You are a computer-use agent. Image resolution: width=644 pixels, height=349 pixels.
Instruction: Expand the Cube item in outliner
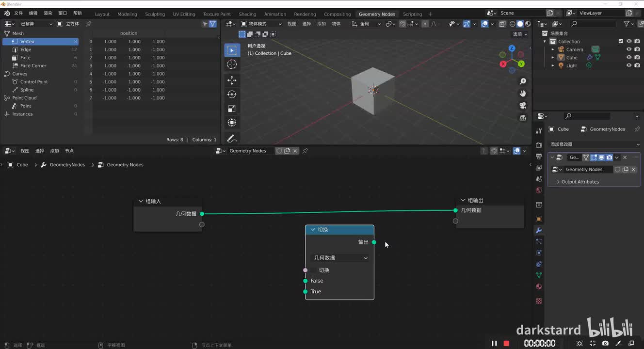click(x=553, y=58)
